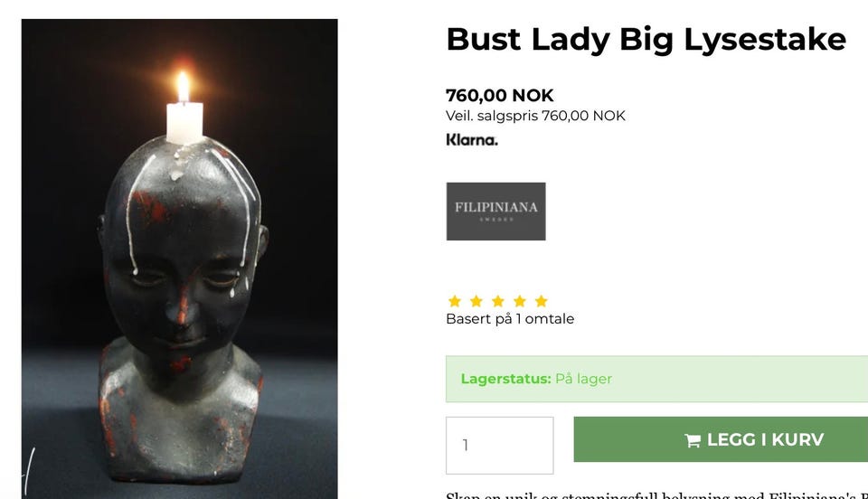868x499 pixels.
Task: Click the white signature mark in photo corner
Action: 29,472
